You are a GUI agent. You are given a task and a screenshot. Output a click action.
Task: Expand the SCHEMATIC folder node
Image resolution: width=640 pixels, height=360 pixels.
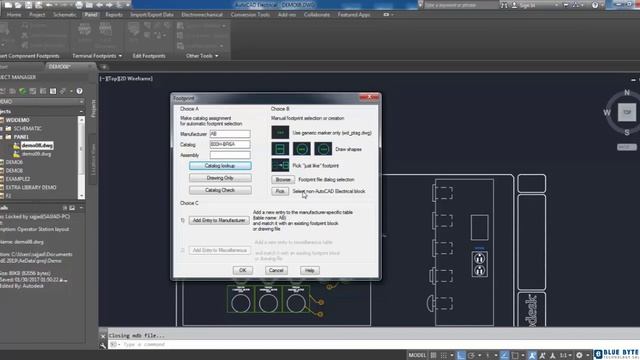[2, 129]
